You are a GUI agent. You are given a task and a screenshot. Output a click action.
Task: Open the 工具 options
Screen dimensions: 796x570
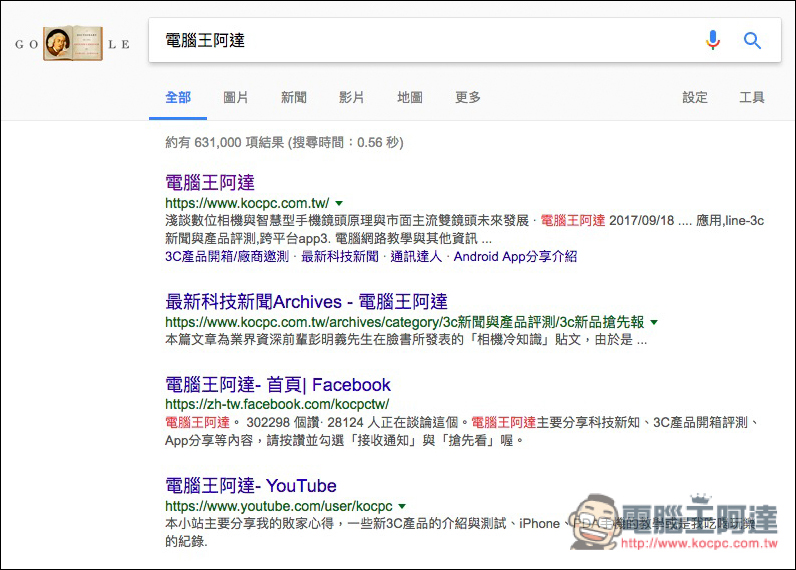752,97
